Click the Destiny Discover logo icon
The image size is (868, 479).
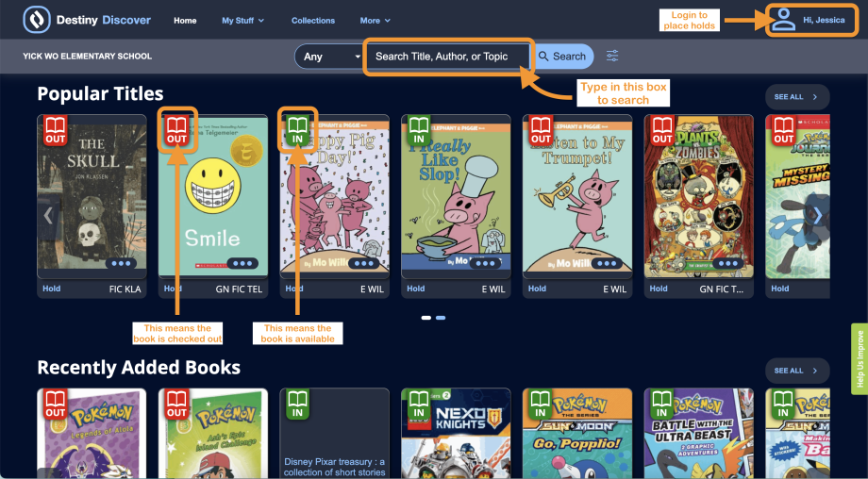tap(37, 20)
